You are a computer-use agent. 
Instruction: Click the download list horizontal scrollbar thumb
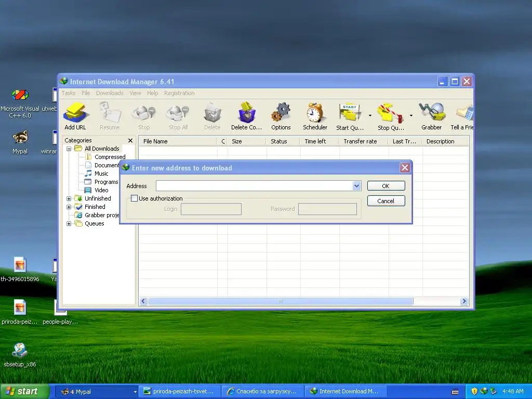(x=281, y=301)
